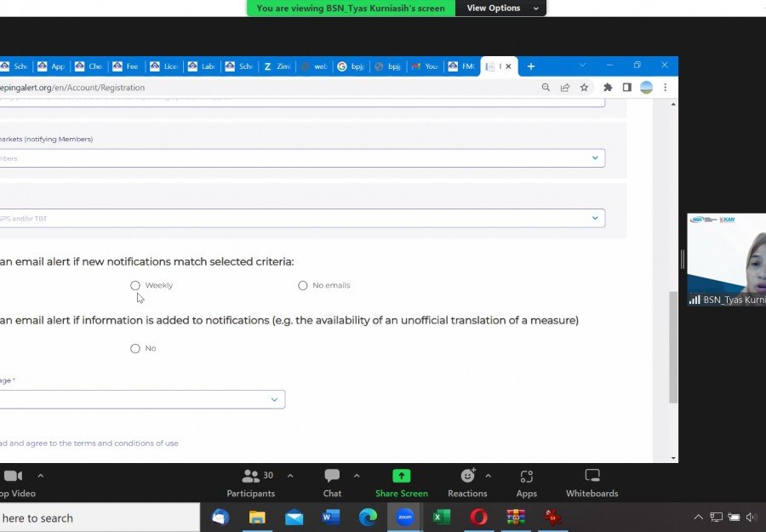Open the language selection dropdown
766x532 pixels.
274,399
